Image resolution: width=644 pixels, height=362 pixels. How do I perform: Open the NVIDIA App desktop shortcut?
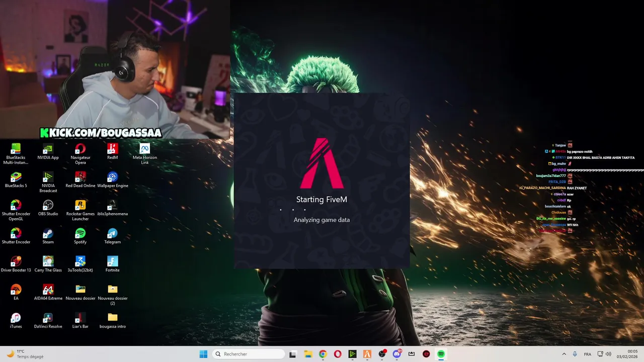point(48,151)
